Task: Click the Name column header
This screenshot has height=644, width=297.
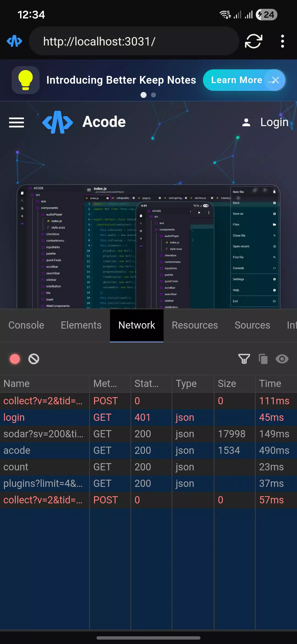Action: pyautogui.click(x=45, y=384)
